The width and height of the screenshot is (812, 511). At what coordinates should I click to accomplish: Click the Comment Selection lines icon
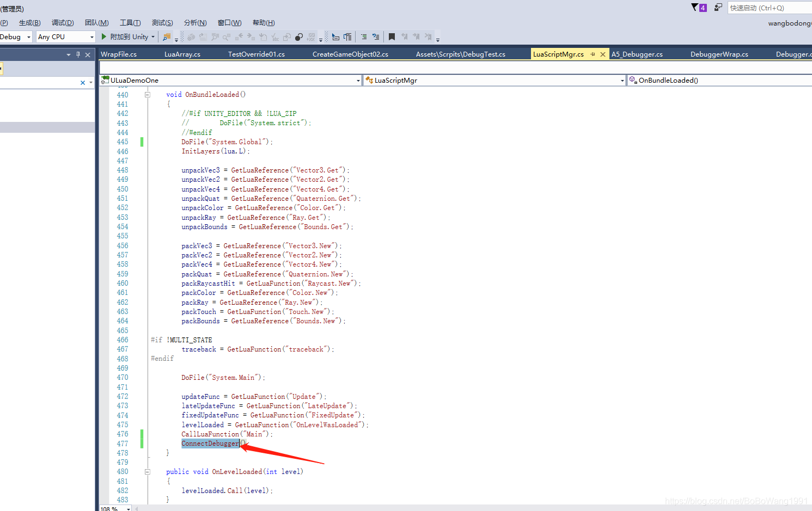[x=376, y=36]
